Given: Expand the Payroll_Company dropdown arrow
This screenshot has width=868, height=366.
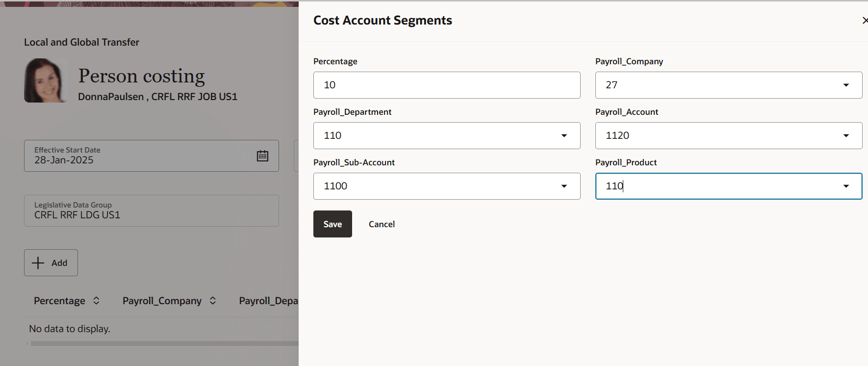Looking at the screenshot, I should (x=846, y=85).
